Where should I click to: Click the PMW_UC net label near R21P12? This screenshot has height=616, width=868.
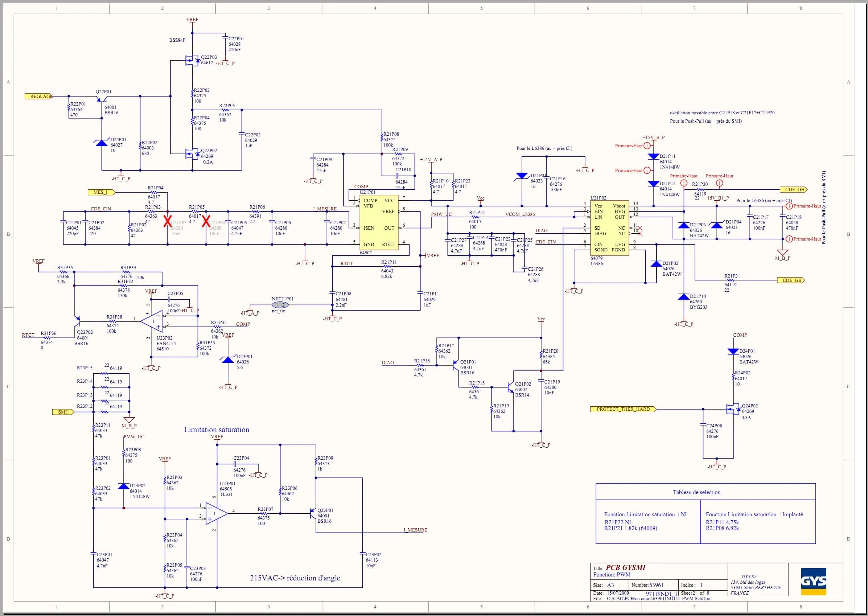(x=441, y=214)
